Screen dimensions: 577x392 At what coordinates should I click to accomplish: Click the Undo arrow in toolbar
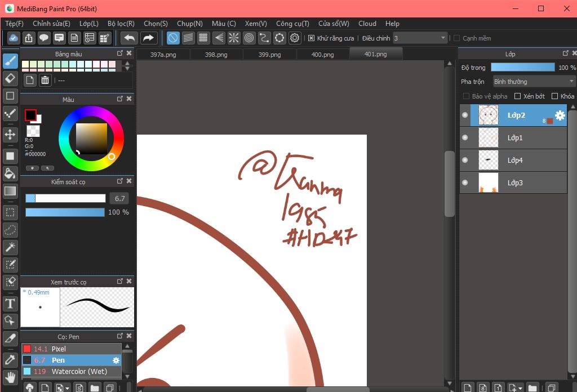coord(130,38)
